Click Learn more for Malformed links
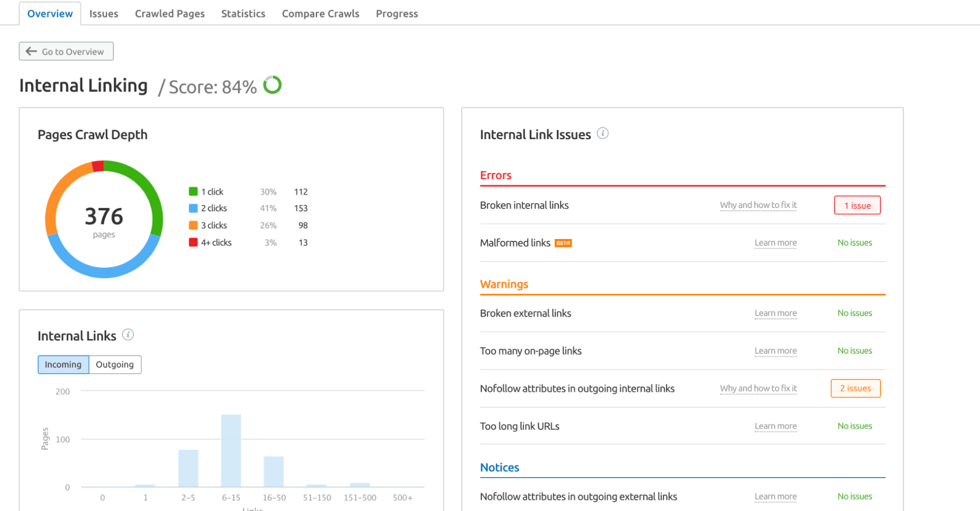This screenshot has width=980, height=511. point(775,243)
